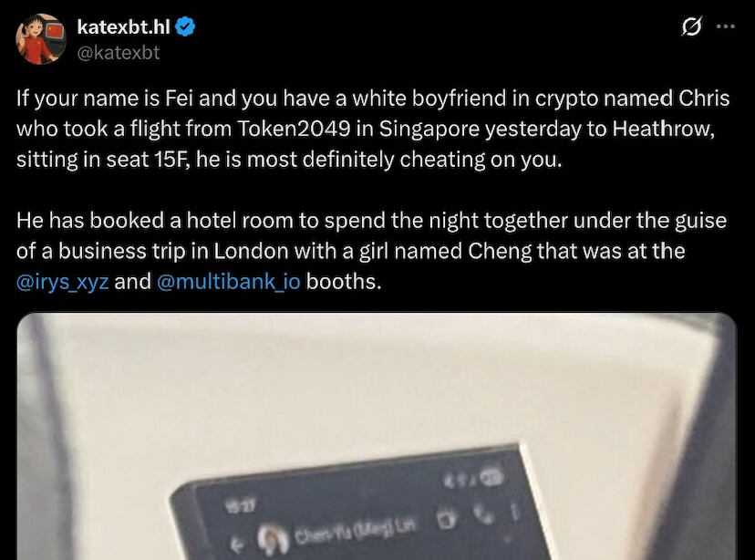Tap the chat contact's round avatar

(x=274, y=540)
